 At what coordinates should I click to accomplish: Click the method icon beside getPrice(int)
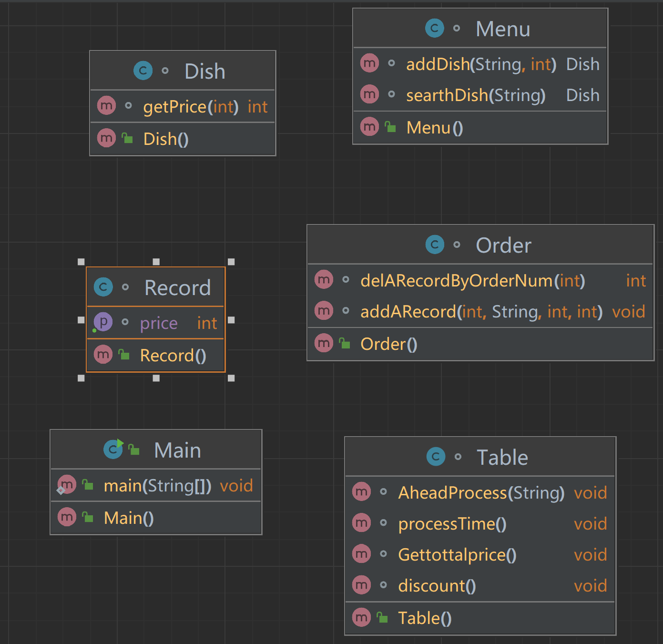pos(107,106)
